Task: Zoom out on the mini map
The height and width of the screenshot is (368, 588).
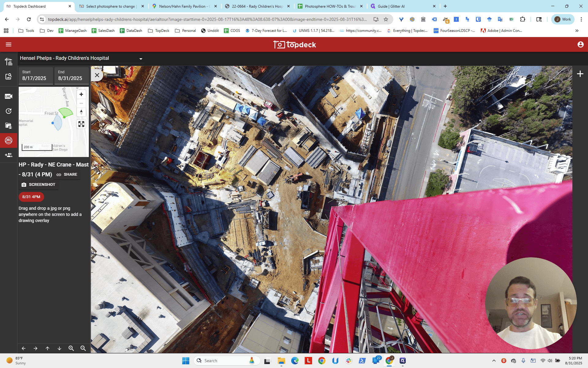Action: [x=81, y=103]
